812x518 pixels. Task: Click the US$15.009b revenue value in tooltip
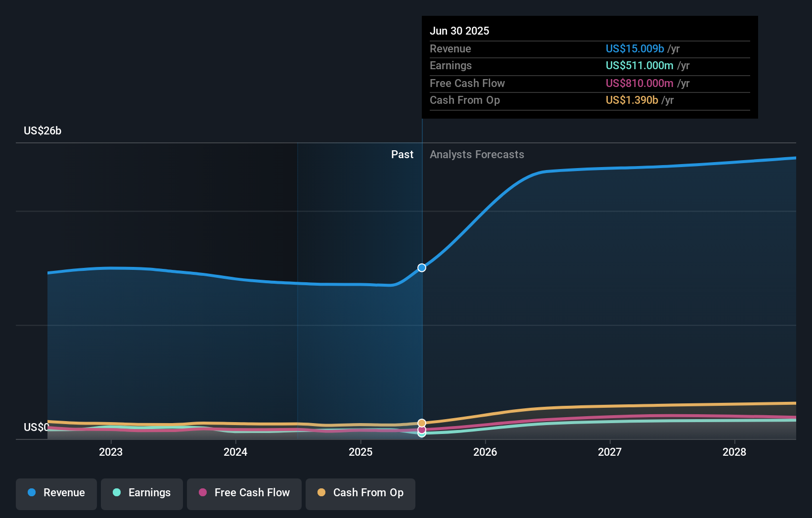(634, 48)
